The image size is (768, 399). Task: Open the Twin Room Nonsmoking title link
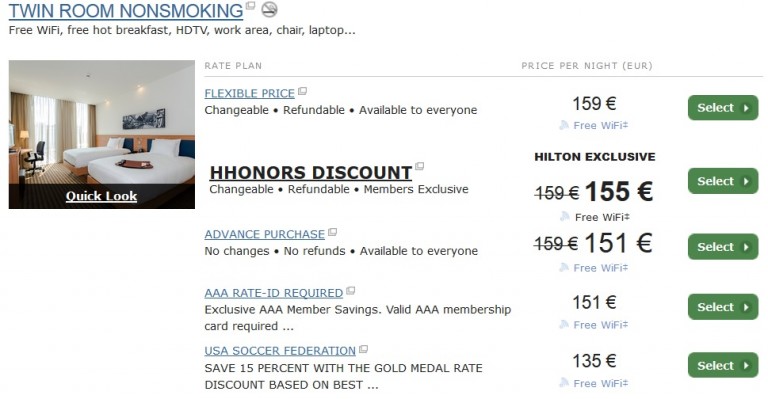[126, 11]
